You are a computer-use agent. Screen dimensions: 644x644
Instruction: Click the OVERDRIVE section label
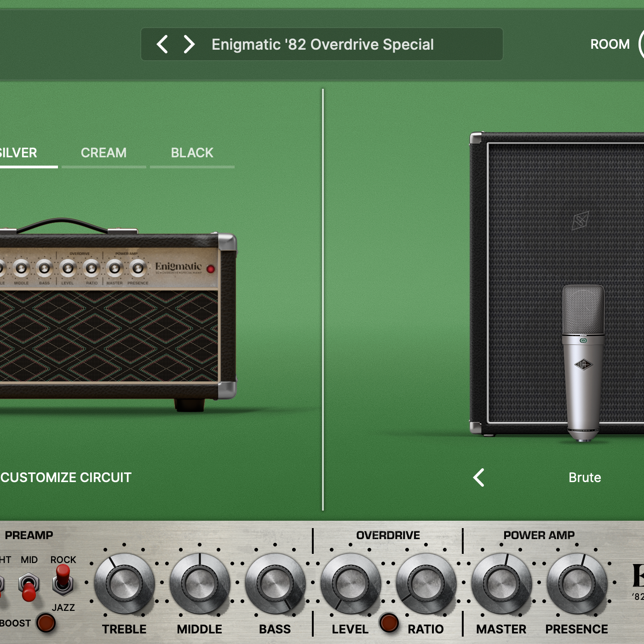tap(388, 535)
